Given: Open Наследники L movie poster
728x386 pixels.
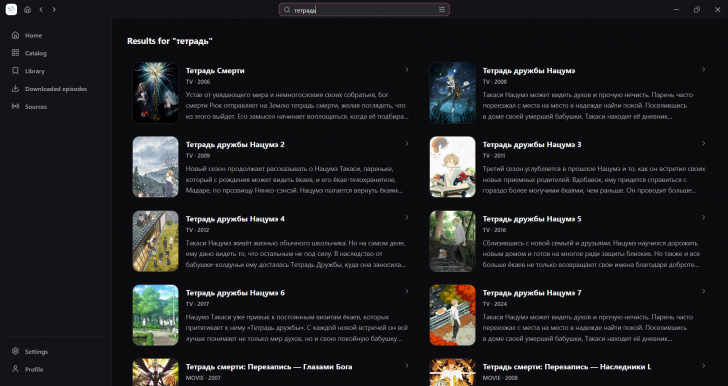Looking at the screenshot, I should click(x=453, y=372).
